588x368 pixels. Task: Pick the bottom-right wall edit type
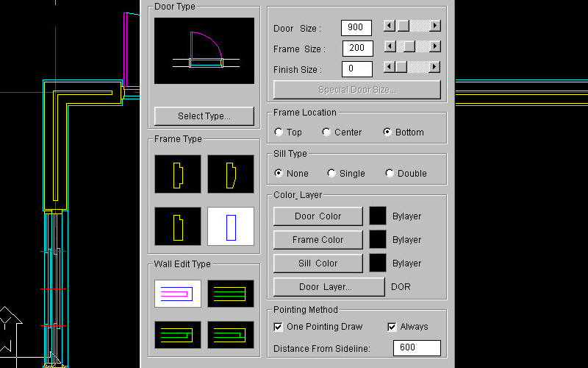click(x=231, y=335)
